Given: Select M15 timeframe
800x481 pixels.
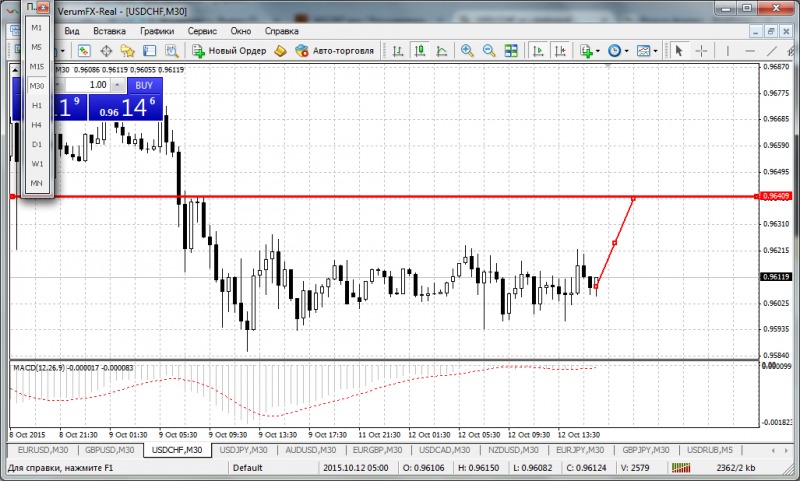Looking at the screenshot, I should [x=37, y=66].
